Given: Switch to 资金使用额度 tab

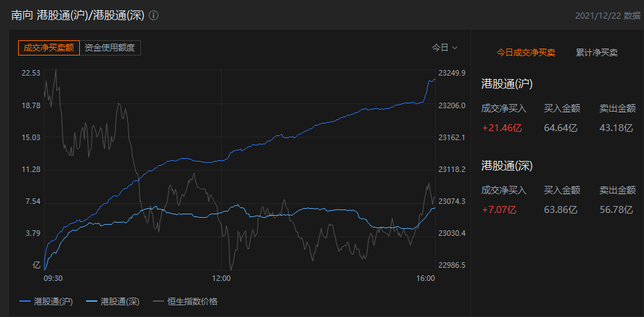Looking at the screenshot, I should [x=110, y=48].
